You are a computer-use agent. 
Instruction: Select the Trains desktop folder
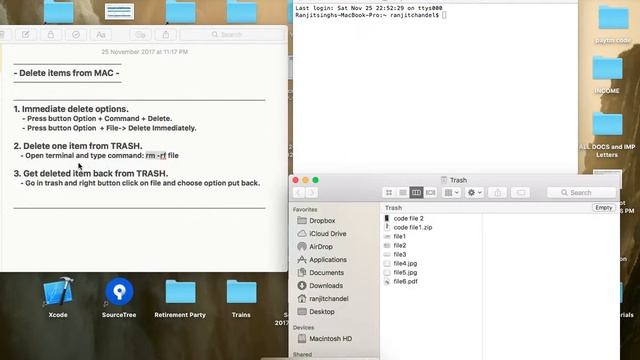point(241,293)
